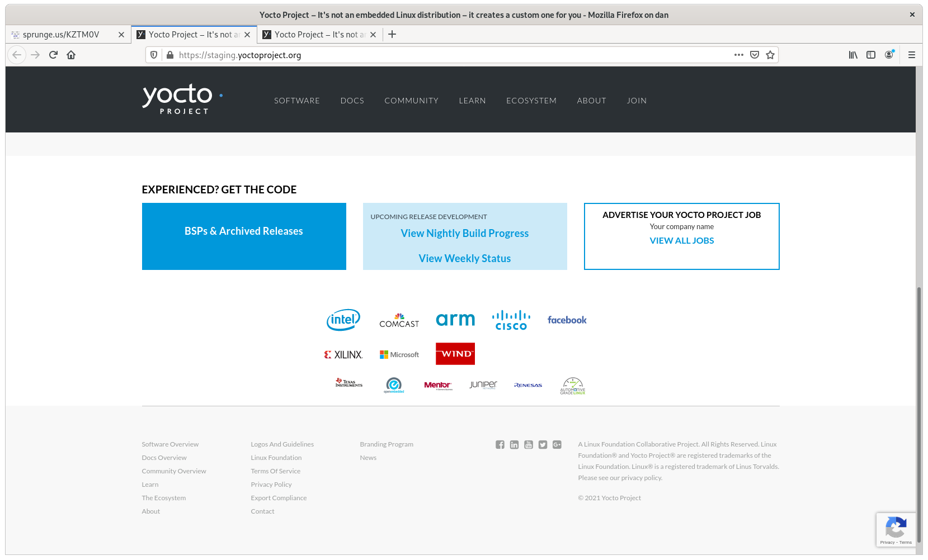Close the active Yocto Project tab
928x560 pixels.
(247, 34)
